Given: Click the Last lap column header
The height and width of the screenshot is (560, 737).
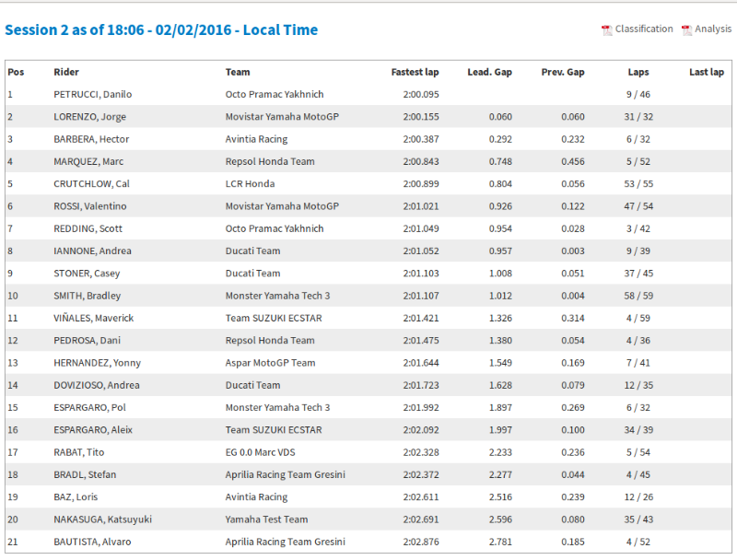Looking at the screenshot, I should point(707,72).
